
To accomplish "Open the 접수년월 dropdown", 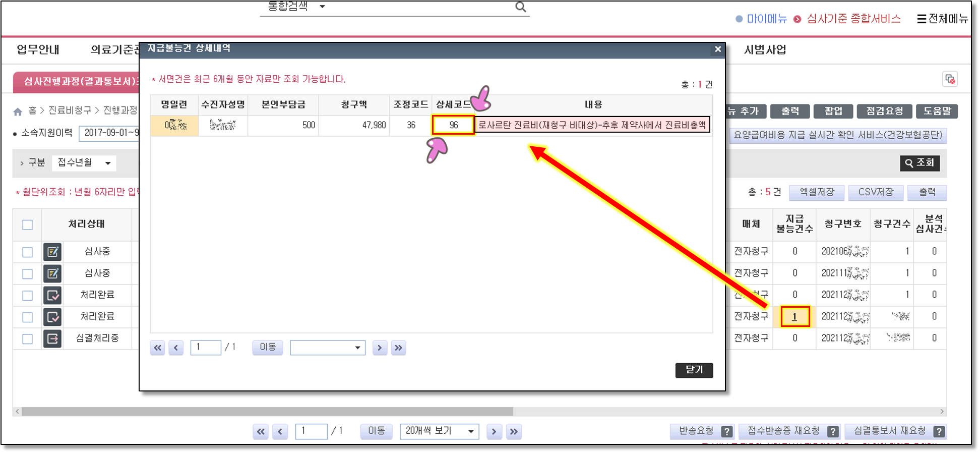I will (84, 163).
